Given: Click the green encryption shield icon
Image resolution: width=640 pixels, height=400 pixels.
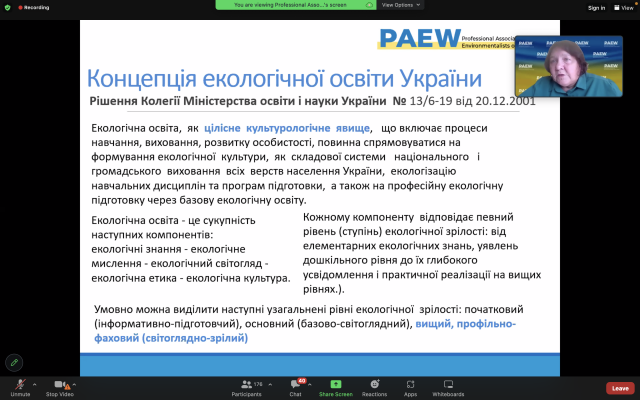Looking at the screenshot, I should coord(7,7).
